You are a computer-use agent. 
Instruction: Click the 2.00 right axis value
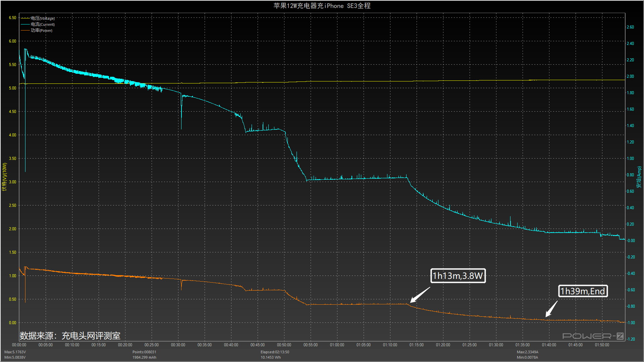tap(631, 76)
